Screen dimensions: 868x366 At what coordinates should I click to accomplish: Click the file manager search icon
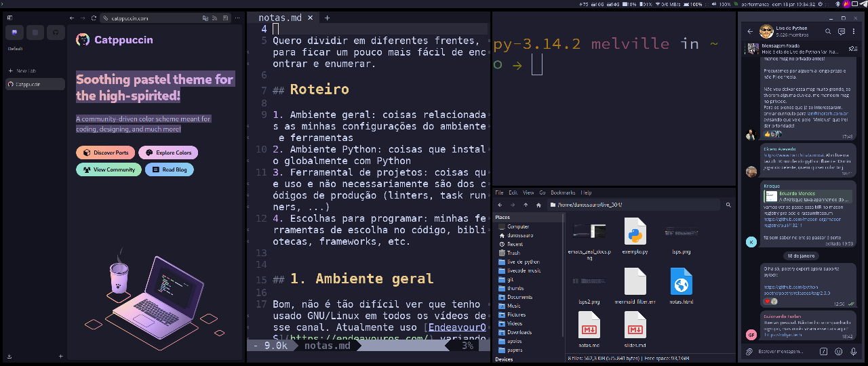pyautogui.click(x=728, y=205)
